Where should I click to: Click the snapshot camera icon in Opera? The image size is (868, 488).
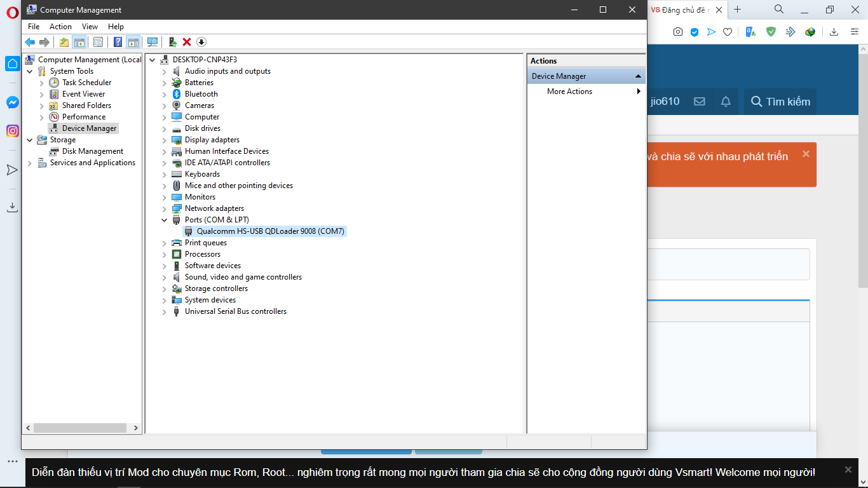pyautogui.click(x=678, y=32)
